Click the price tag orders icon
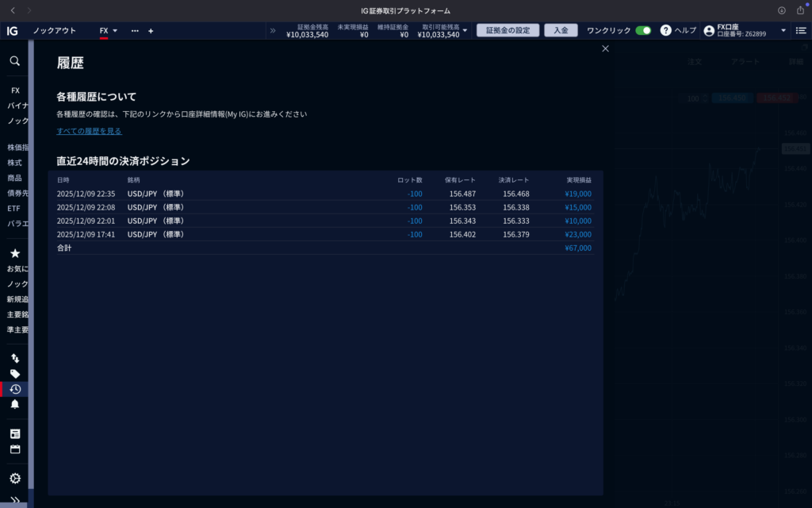 14,374
